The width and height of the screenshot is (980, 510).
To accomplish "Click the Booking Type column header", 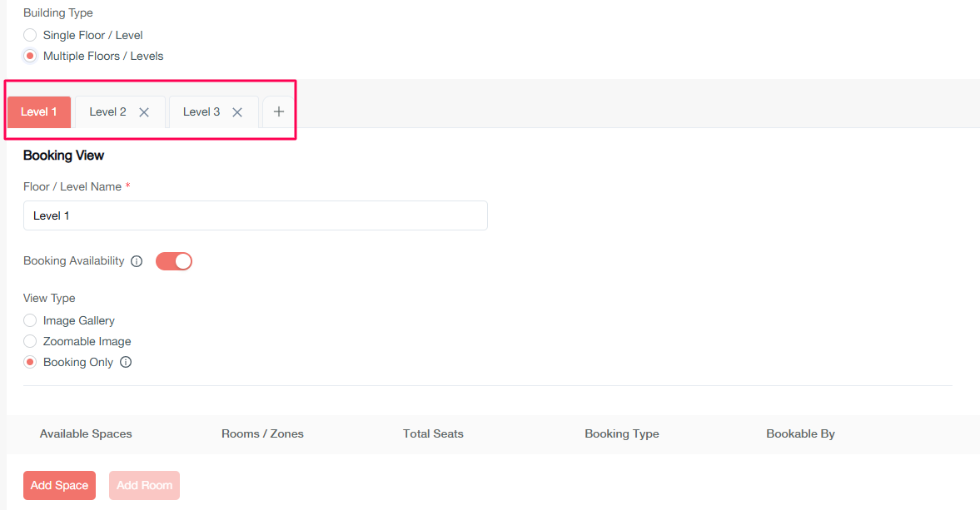I will click(x=621, y=433).
